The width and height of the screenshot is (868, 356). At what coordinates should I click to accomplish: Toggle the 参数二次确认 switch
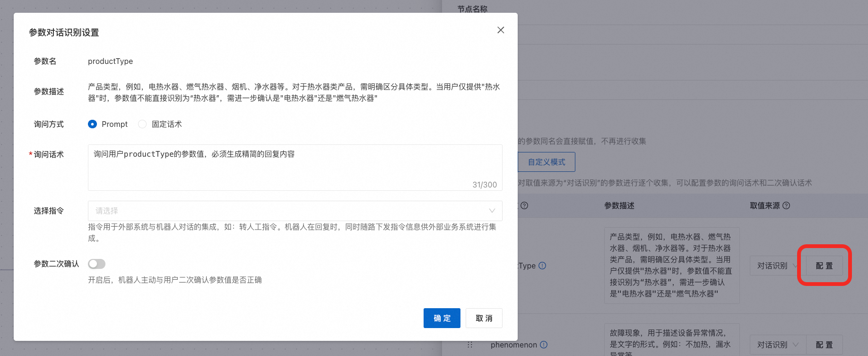point(97,264)
